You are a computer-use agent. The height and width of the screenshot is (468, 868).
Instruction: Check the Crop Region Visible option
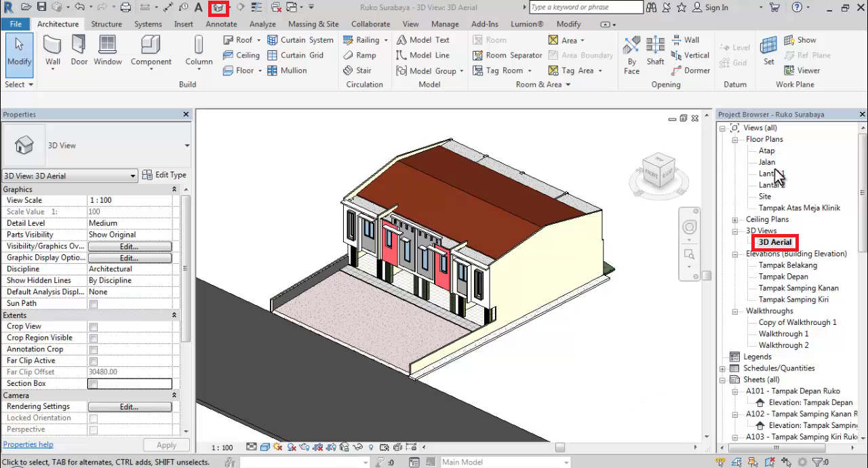click(x=93, y=338)
